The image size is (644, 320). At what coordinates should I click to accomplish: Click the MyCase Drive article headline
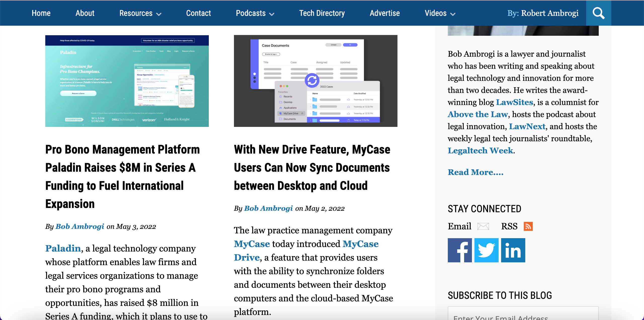click(x=312, y=167)
